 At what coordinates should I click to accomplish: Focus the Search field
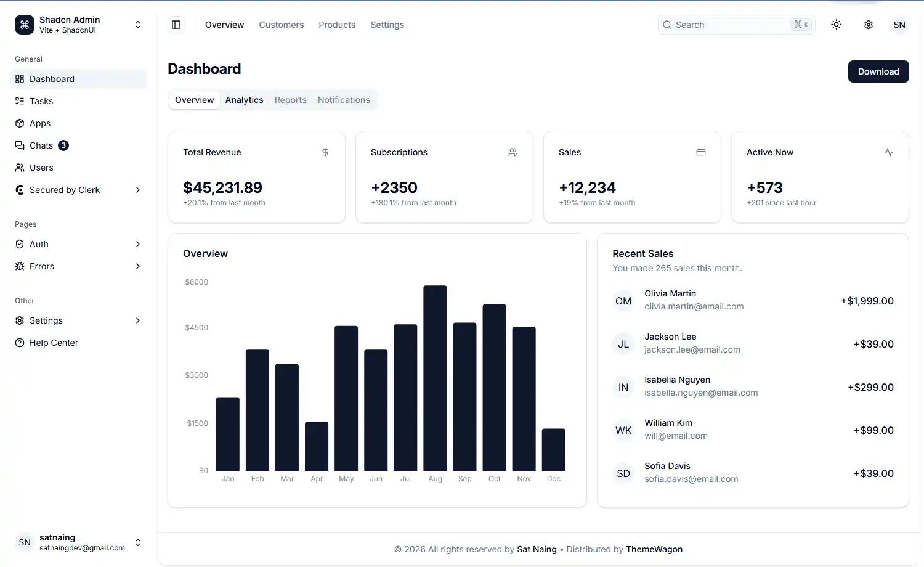pos(736,25)
